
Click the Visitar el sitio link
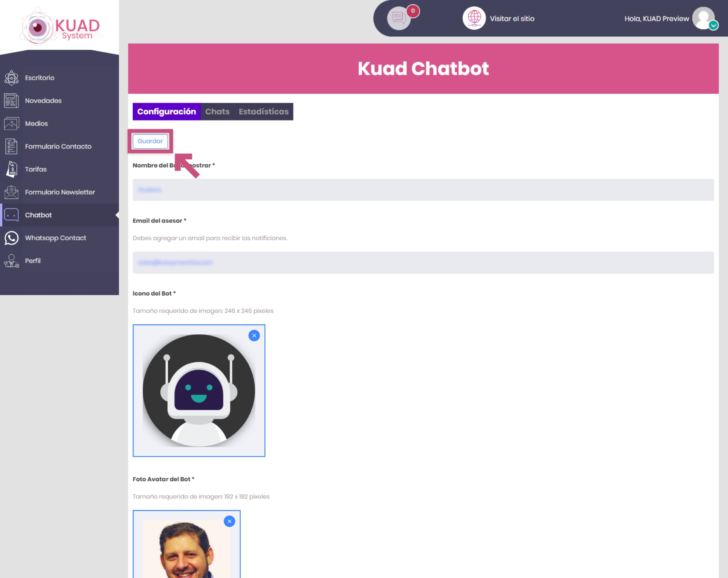tap(512, 19)
